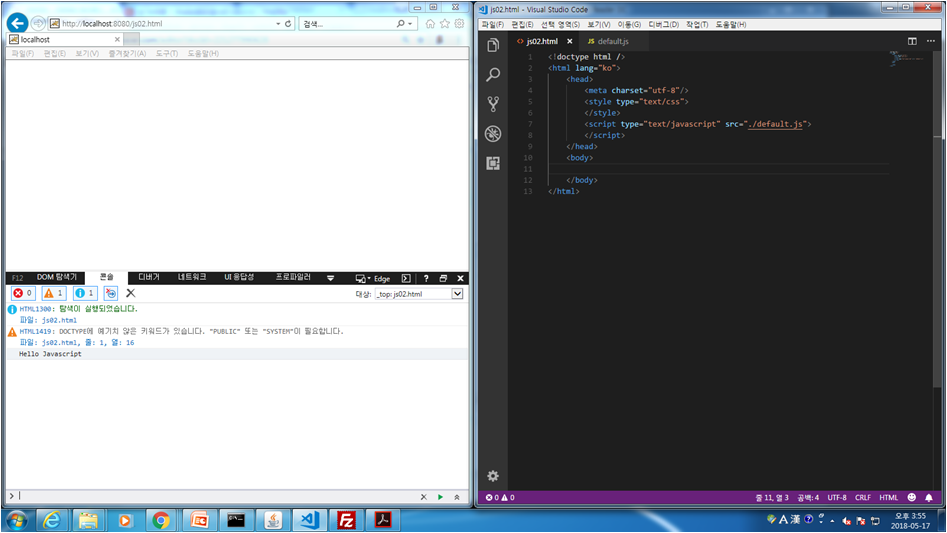The height and width of the screenshot is (533, 947).
Task: Run the console script
Action: (x=440, y=497)
